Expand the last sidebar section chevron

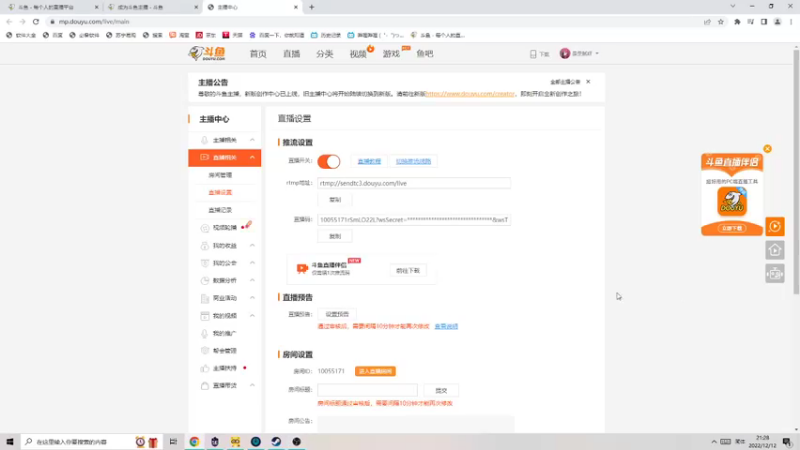click(x=252, y=385)
